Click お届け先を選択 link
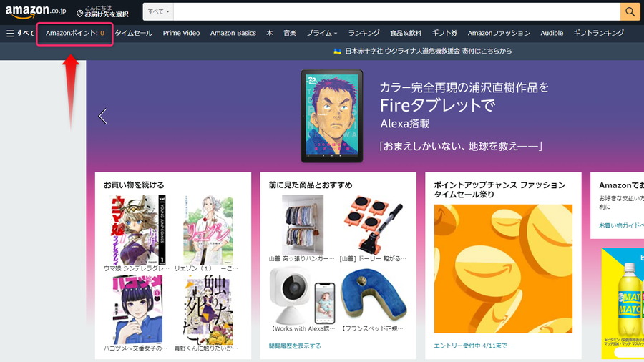The image size is (644, 362). coord(107,14)
